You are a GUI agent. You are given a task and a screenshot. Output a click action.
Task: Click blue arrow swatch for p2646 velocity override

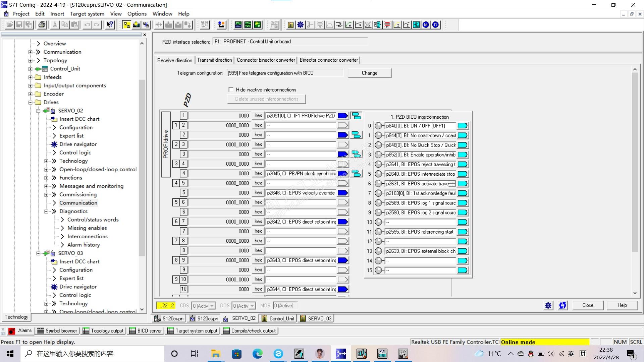coord(342,193)
